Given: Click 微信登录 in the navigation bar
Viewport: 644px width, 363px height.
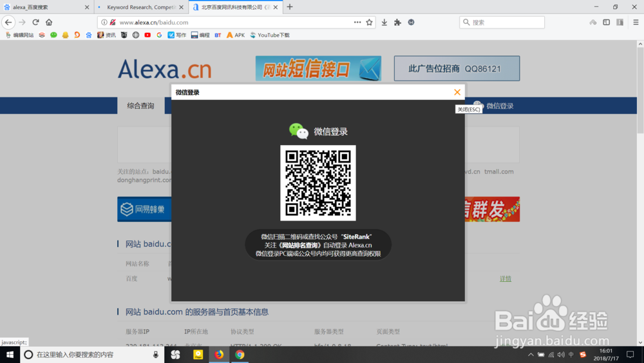Looking at the screenshot, I should pos(500,106).
